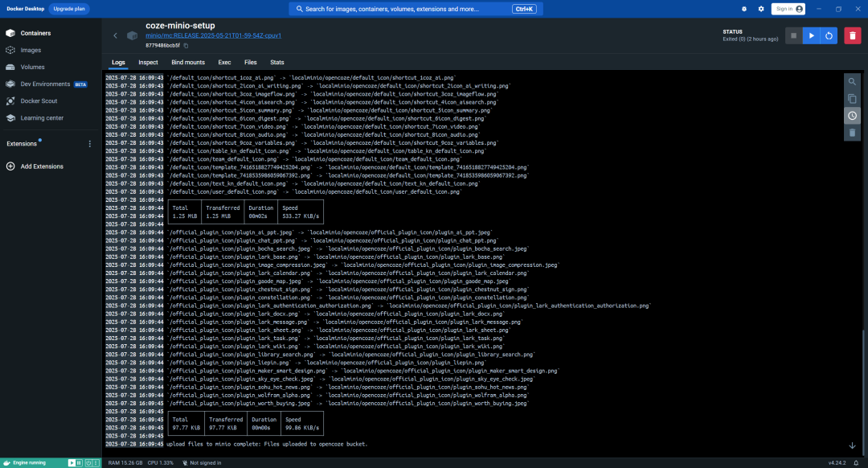This screenshot has width=868, height=468.
Task: Restart the container with the circular arrow
Action: click(x=829, y=35)
